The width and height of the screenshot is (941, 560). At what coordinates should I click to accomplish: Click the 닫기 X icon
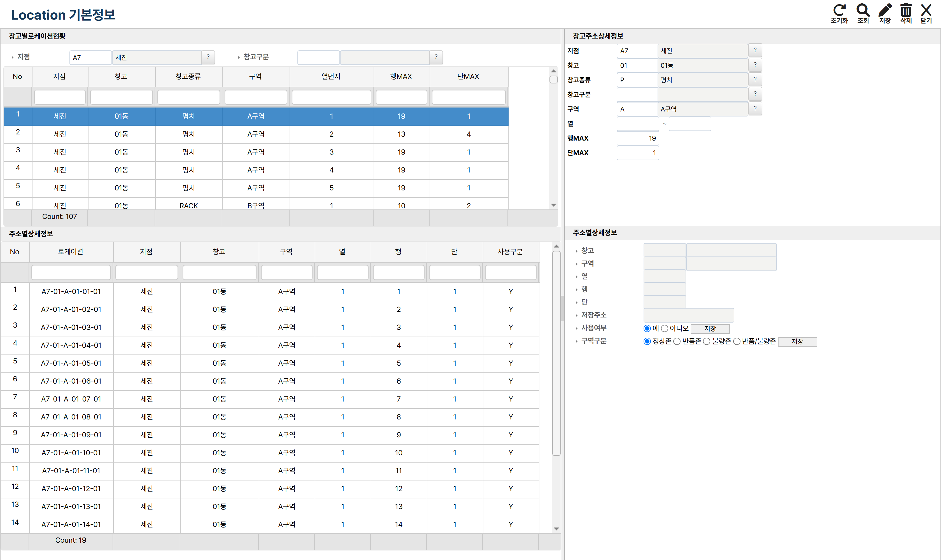926,11
